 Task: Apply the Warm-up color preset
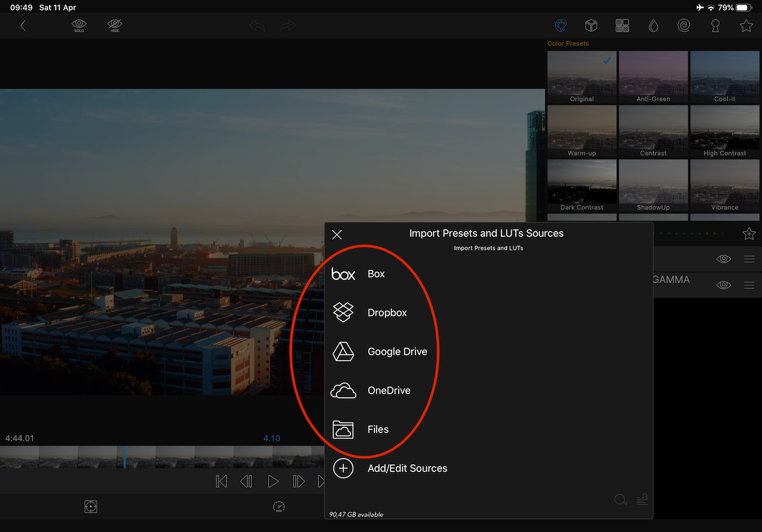point(581,132)
